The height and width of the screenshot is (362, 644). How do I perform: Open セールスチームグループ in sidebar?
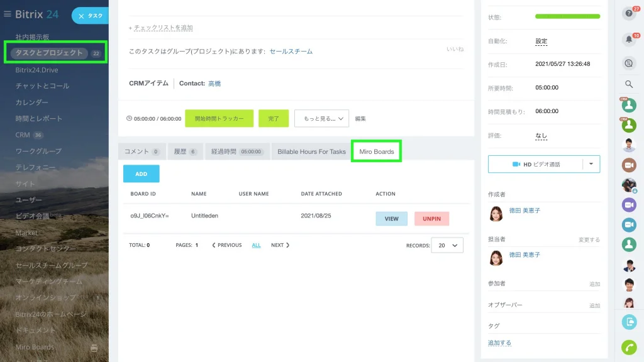[x=52, y=265]
